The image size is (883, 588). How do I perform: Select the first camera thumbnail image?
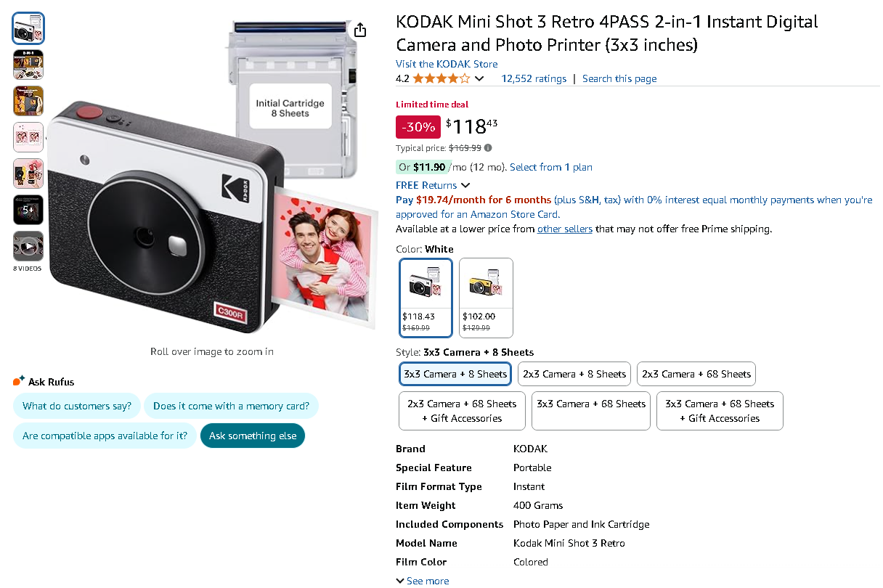pyautogui.click(x=28, y=28)
